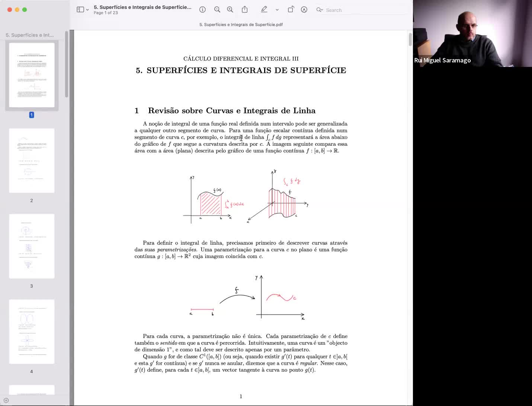Click the add button at sidebar bottom

coord(6,400)
